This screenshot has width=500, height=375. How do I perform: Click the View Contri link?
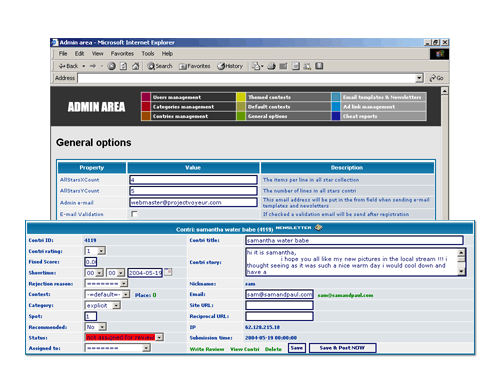(x=244, y=349)
